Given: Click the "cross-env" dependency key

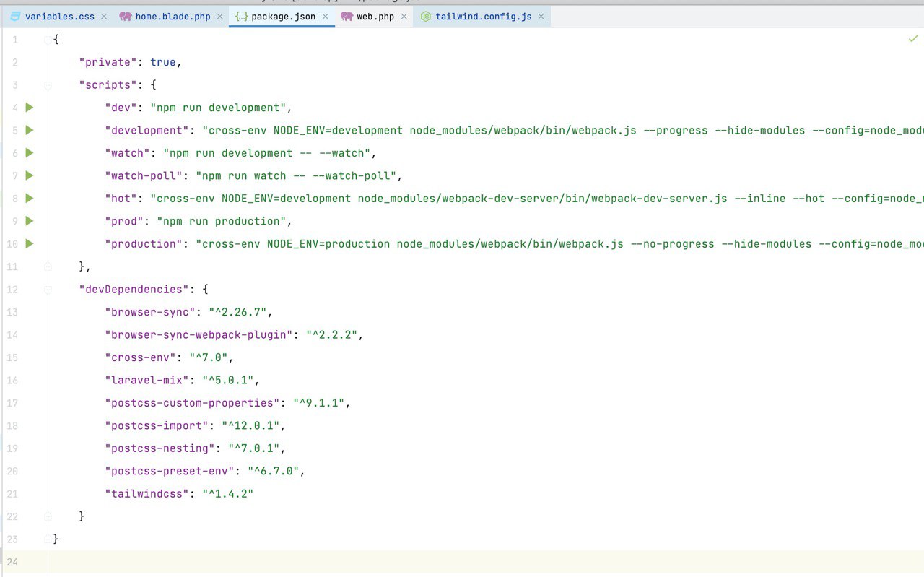Looking at the screenshot, I should 141,357.
